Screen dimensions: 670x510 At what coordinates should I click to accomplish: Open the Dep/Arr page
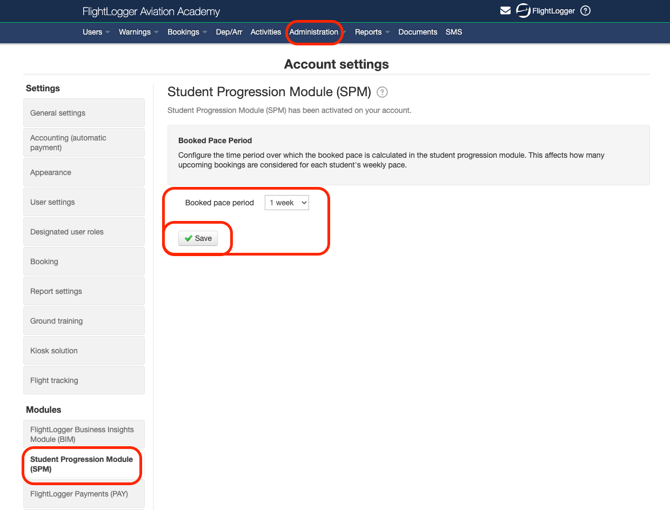(229, 32)
